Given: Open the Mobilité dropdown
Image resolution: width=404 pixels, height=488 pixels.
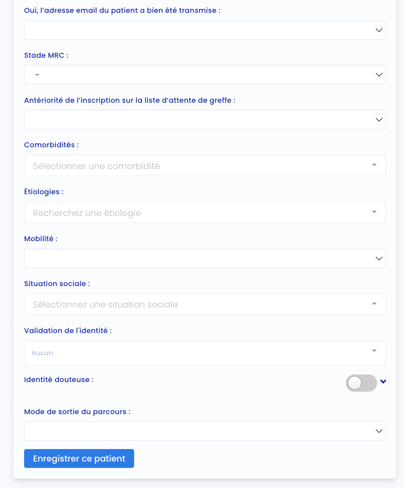Looking at the screenshot, I should coord(205,258).
